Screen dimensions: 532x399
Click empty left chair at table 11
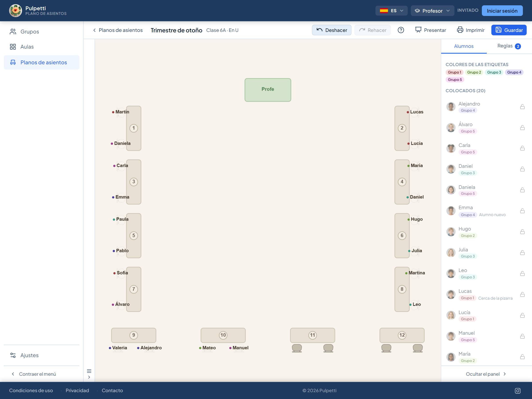(297, 348)
